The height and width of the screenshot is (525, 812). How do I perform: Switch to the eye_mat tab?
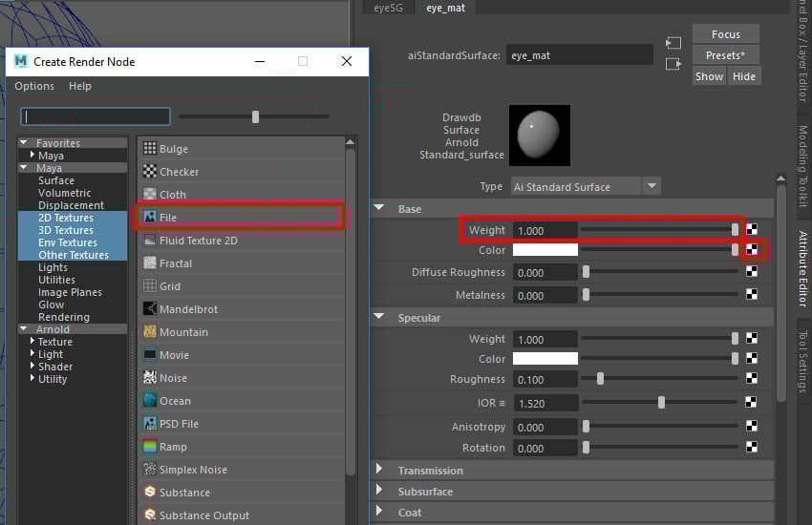coord(445,8)
